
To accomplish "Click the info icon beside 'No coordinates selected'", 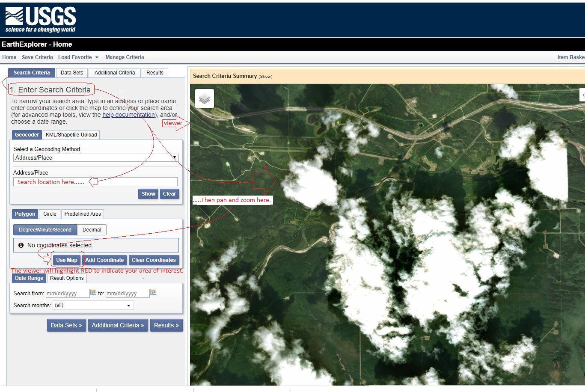I will [x=21, y=245].
